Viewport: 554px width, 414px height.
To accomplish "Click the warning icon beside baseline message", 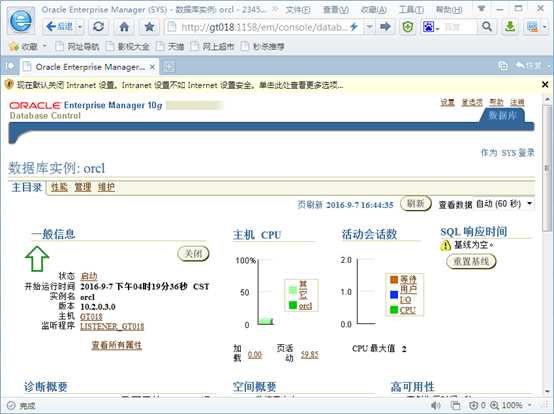I will pos(446,245).
